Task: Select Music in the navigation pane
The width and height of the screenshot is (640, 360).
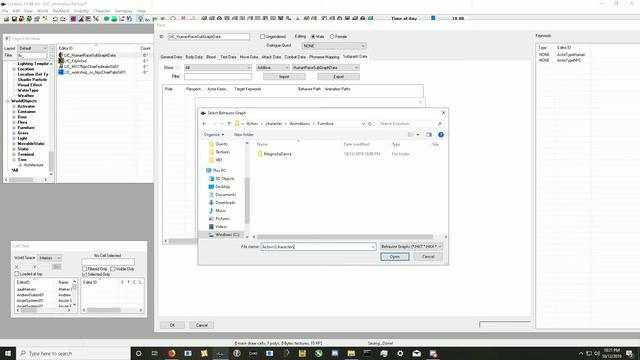Action: [220, 211]
